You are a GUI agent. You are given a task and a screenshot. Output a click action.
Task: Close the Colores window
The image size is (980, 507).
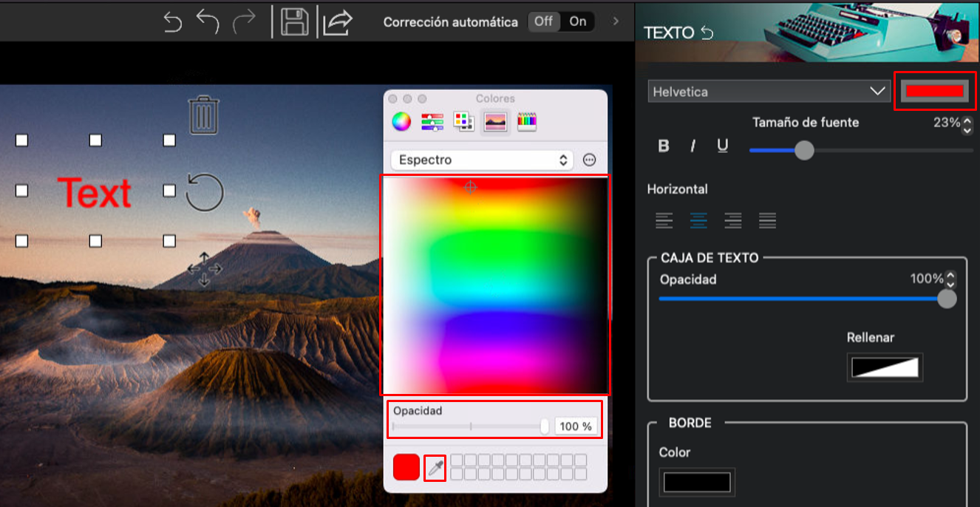pyautogui.click(x=393, y=98)
